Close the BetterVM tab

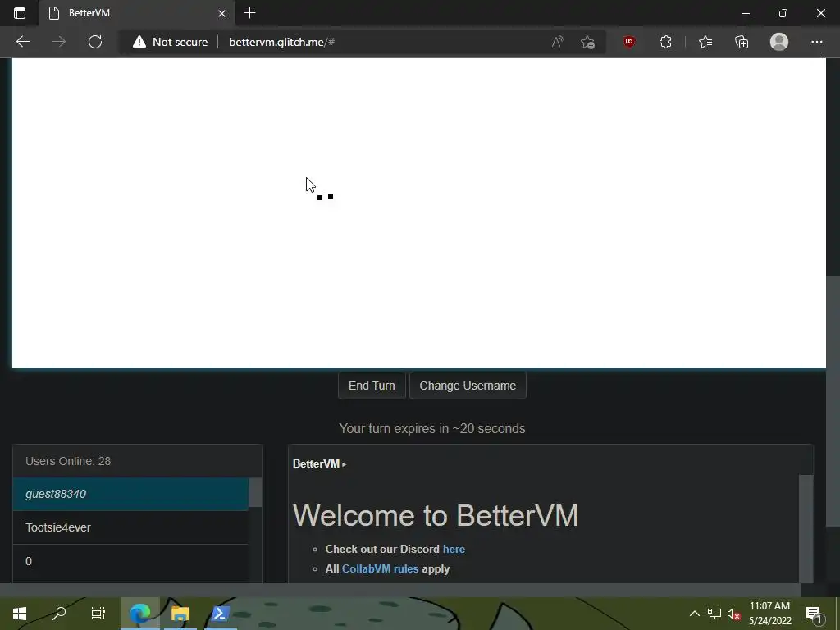point(221,13)
